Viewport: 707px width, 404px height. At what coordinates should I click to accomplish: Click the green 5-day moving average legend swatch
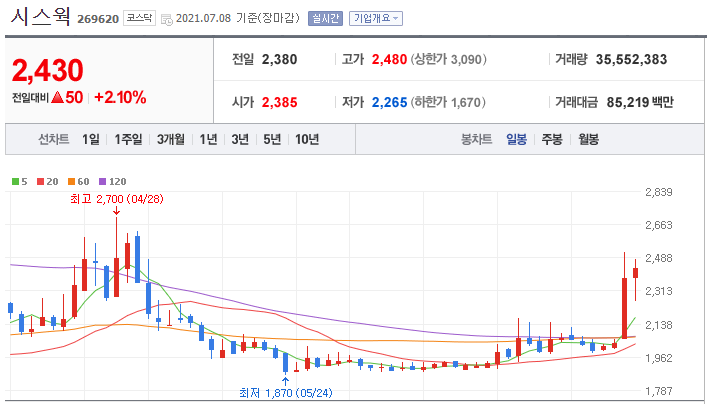coord(15,182)
